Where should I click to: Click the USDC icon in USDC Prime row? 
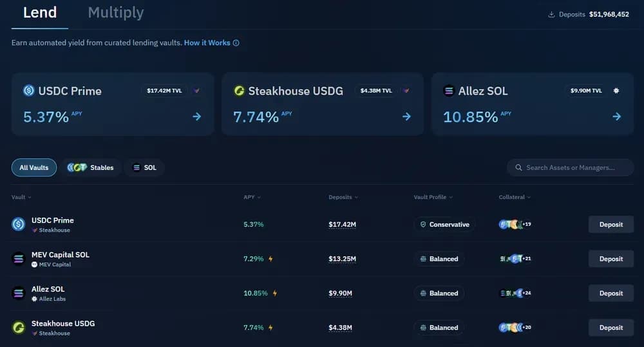[x=19, y=224]
